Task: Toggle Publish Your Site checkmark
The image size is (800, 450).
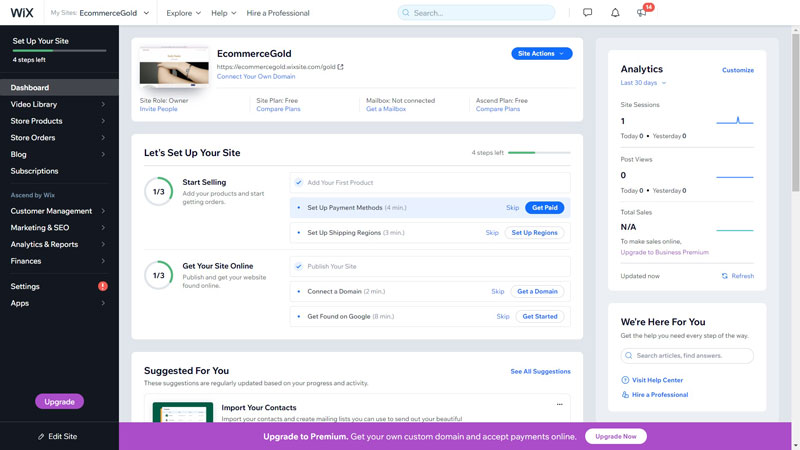Action: pos(298,266)
